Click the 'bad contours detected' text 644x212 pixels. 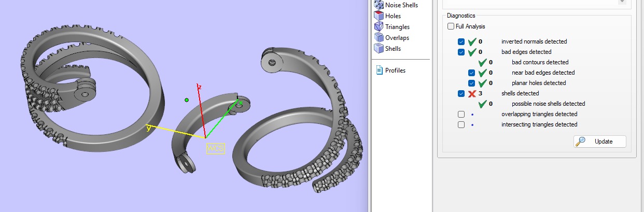(540, 62)
